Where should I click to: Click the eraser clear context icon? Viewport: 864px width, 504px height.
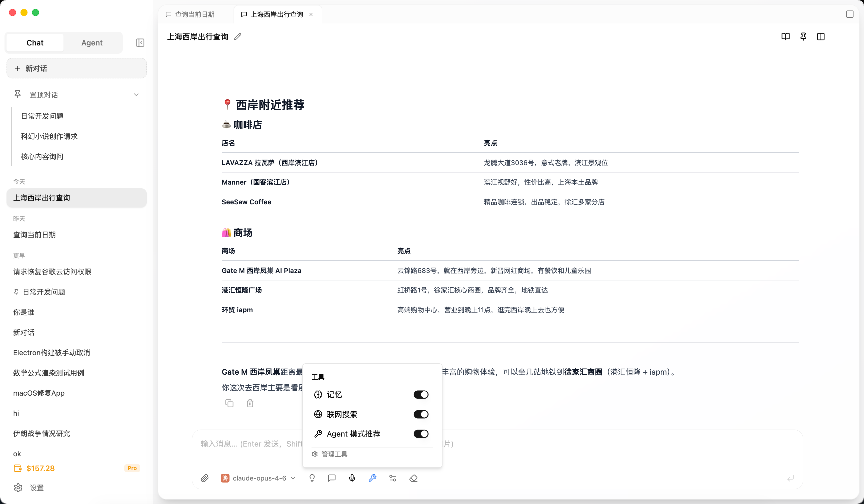coord(413,478)
